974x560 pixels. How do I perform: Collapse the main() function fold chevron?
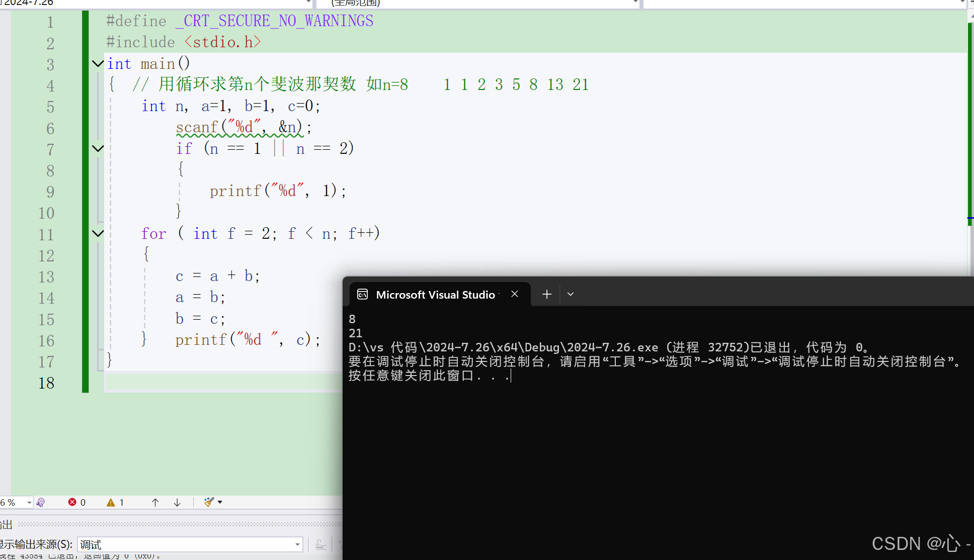pyautogui.click(x=98, y=64)
